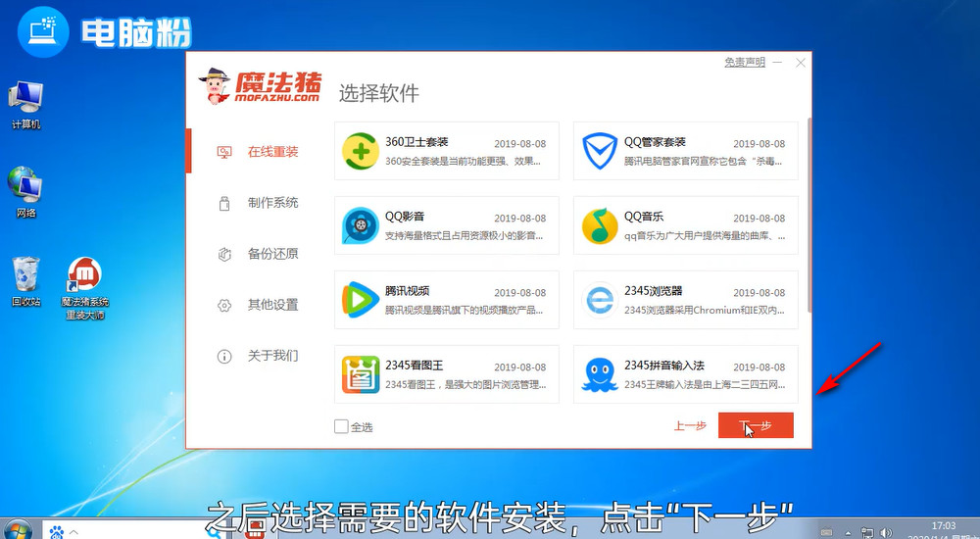Viewport: 980px width, 539px height.
Task: Click the 制作系统 USB drive icon
Action: pyautogui.click(x=224, y=203)
